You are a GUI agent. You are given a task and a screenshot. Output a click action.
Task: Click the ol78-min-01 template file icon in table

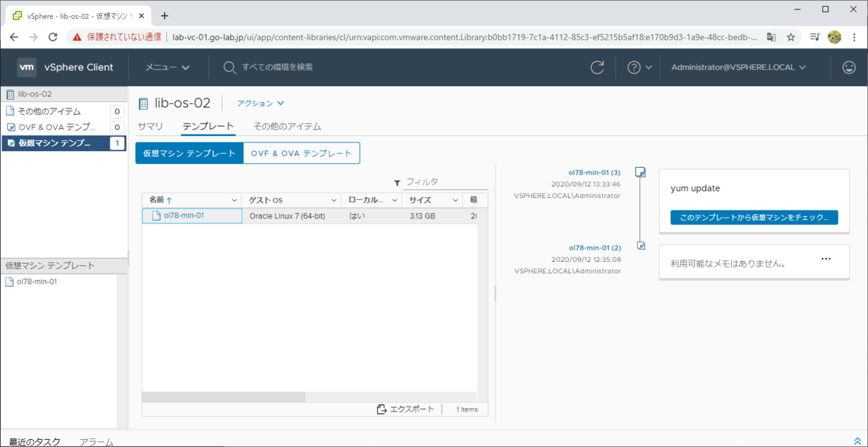pos(156,216)
